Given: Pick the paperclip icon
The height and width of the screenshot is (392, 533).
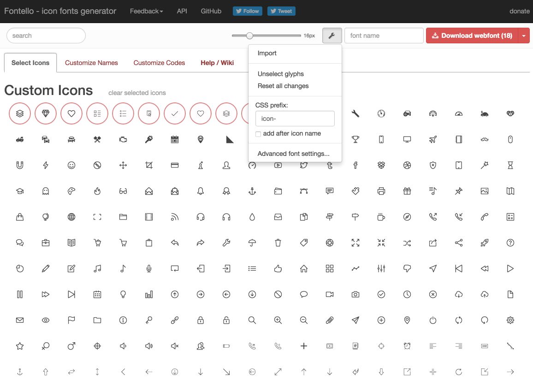Looking at the screenshot, I should 330,320.
